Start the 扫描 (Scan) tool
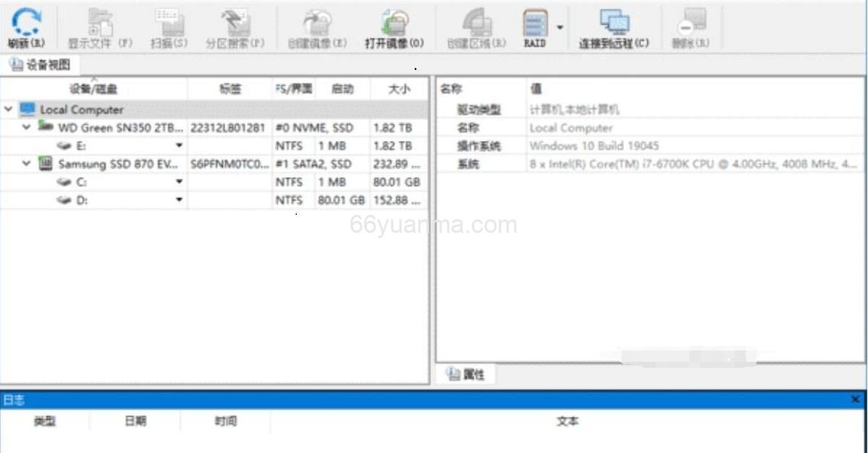The image size is (868, 453). click(167, 23)
